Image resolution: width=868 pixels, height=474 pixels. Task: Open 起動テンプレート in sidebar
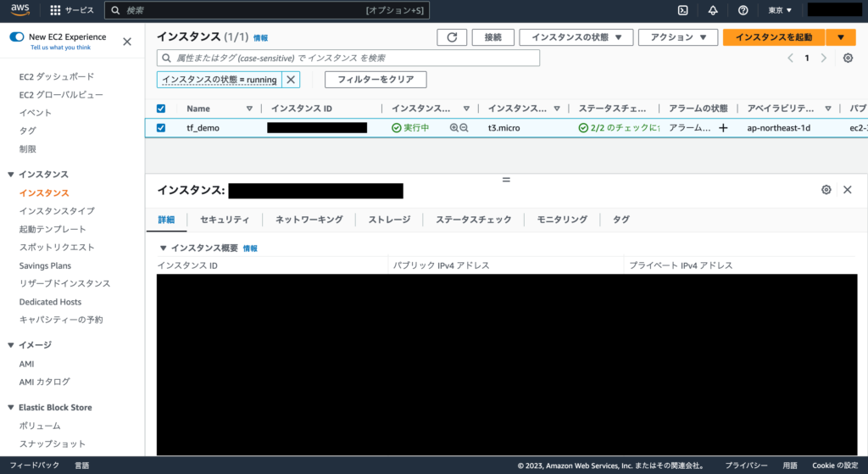(53, 229)
